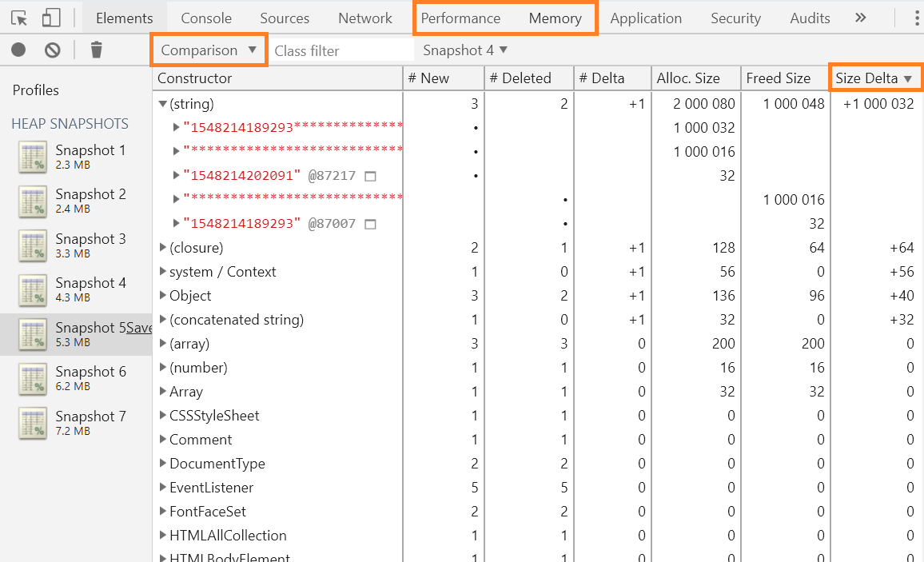
Task: Click the Class filter input field
Action: pos(341,50)
